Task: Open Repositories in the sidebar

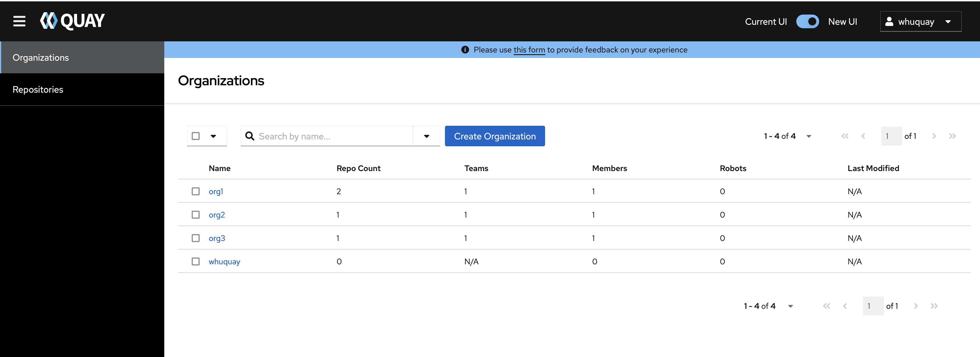Action: click(x=38, y=90)
